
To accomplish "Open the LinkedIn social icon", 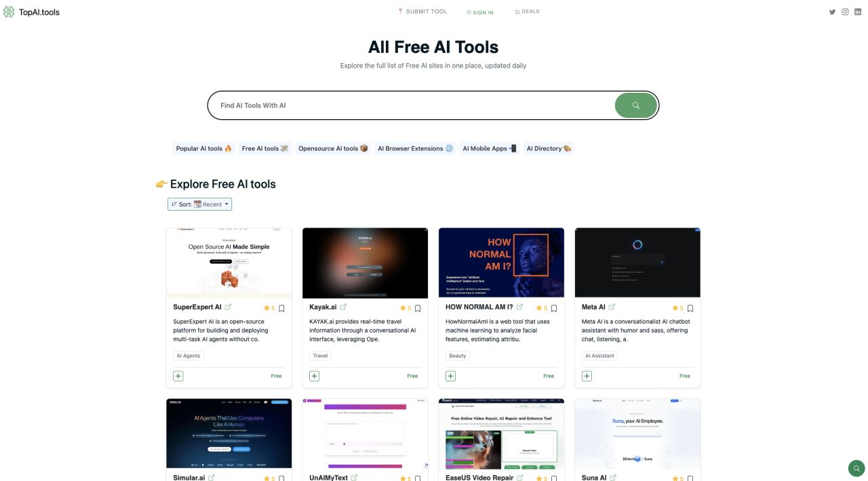I will [858, 12].
